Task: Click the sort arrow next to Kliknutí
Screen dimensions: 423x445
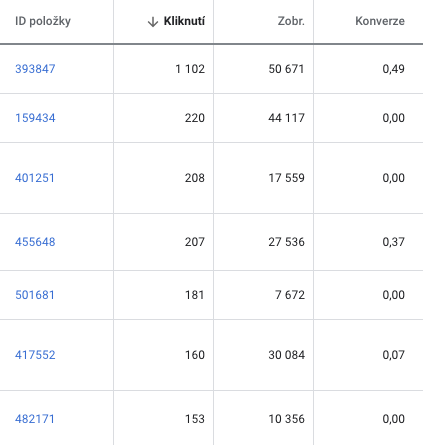Action: pos(153,22)
